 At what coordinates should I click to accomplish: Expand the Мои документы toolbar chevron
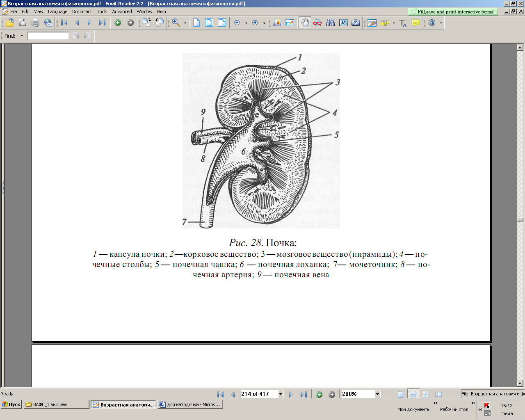click(435, 403)
